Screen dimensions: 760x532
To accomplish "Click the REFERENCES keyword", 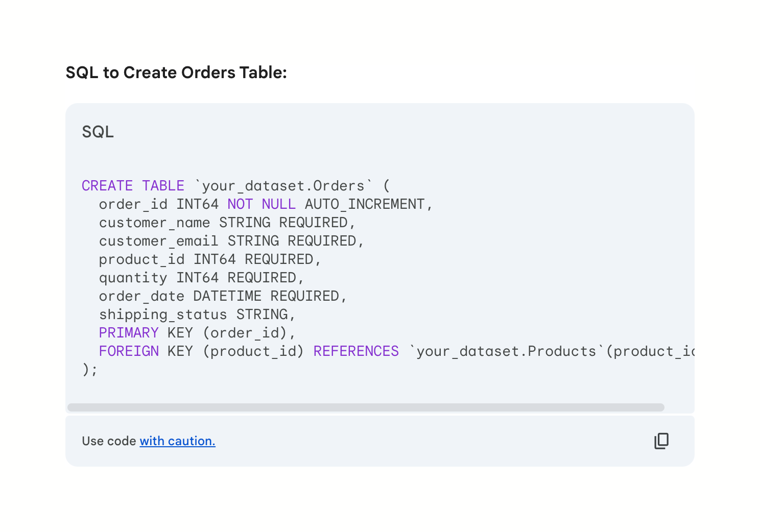I will pyautogui.click(x=356, y=351).
